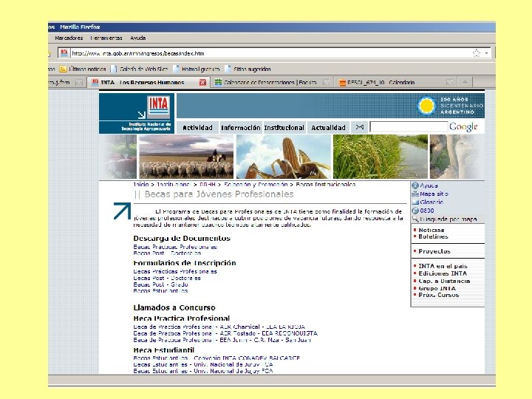Open EEA Junín C.R. Mza San Juan link

pyautogui.click(x=222, y=340)
